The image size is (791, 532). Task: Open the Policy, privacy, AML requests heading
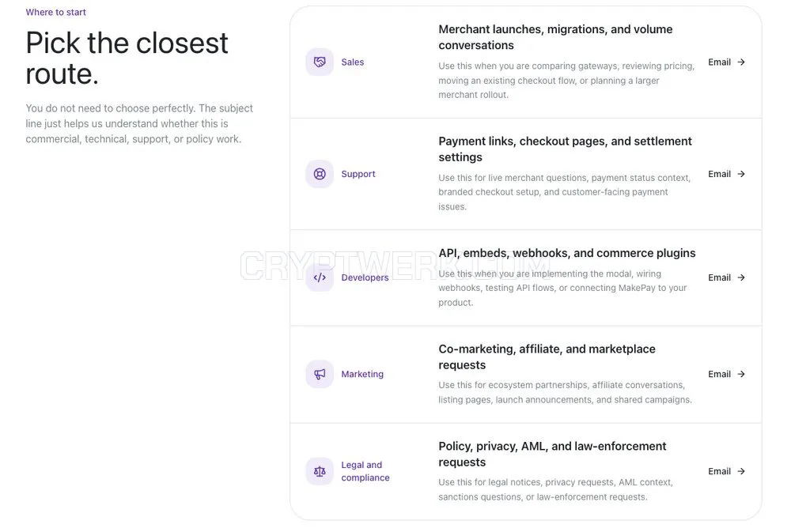click(552, 455)
